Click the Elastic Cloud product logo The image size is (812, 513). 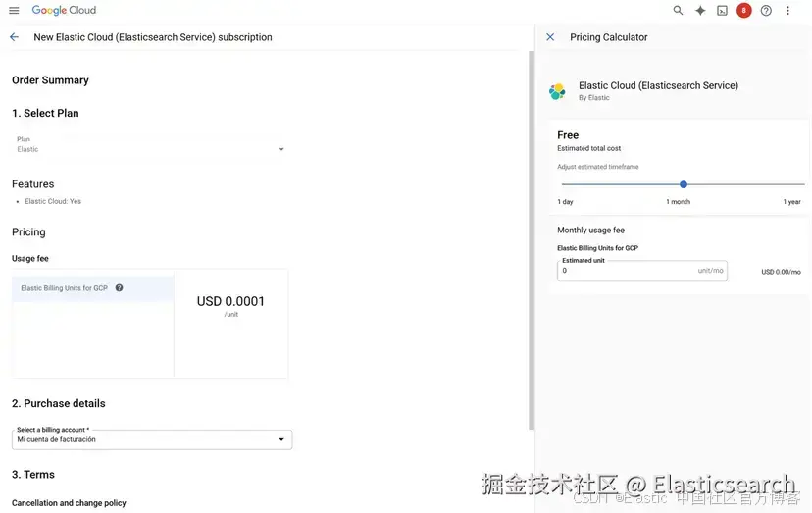(557, 91)
